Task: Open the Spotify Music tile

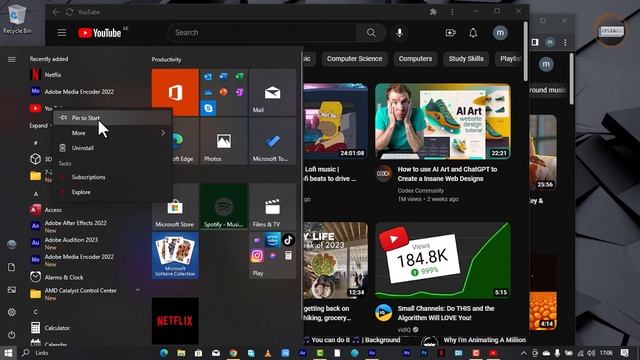Action: [x=224, y=207]
